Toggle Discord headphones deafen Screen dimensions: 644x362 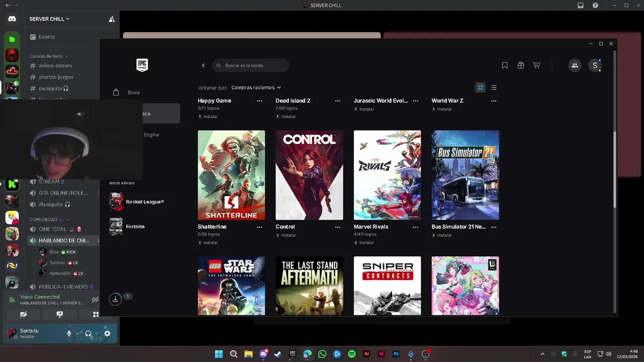tap(88, 333)
